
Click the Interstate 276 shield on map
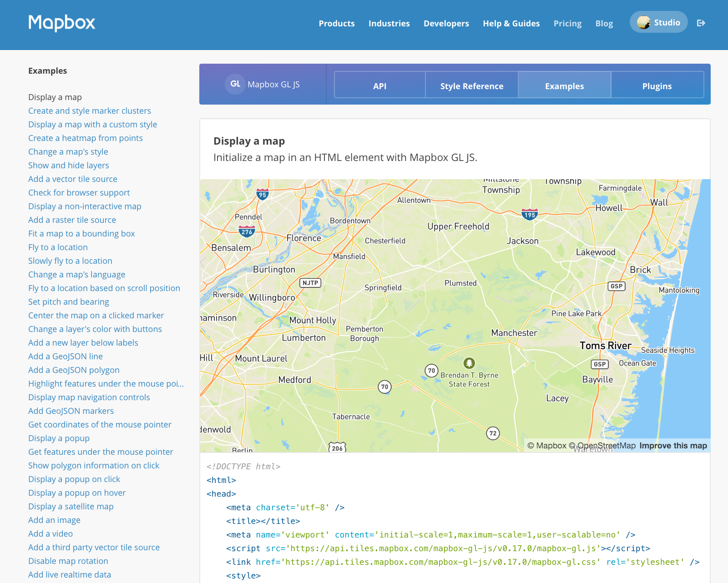pyautogui.click(x=247, y=231)
